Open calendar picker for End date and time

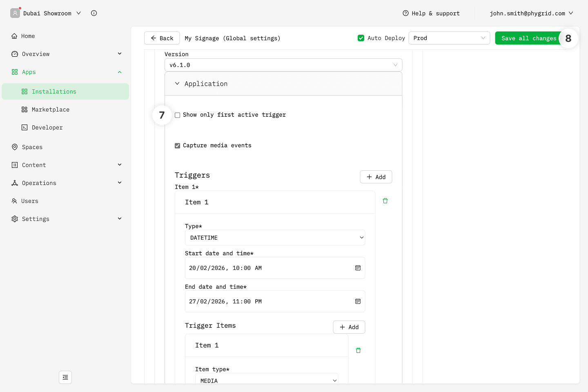(358, 301)
